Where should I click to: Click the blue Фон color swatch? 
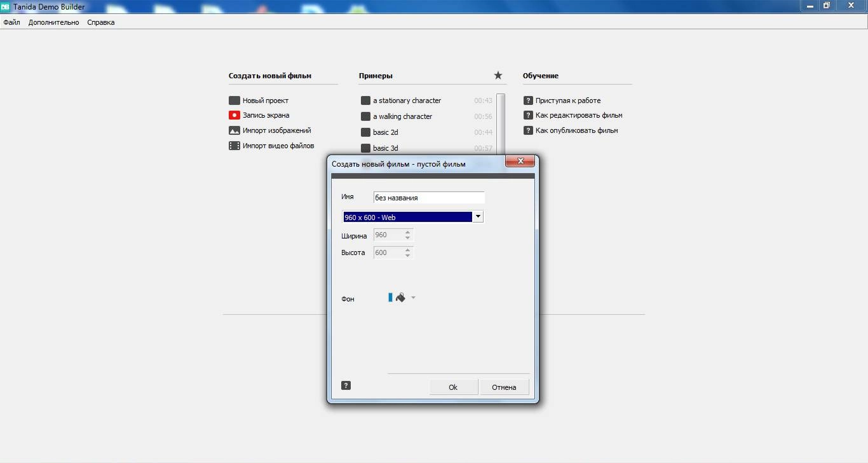tap(390, 297)
